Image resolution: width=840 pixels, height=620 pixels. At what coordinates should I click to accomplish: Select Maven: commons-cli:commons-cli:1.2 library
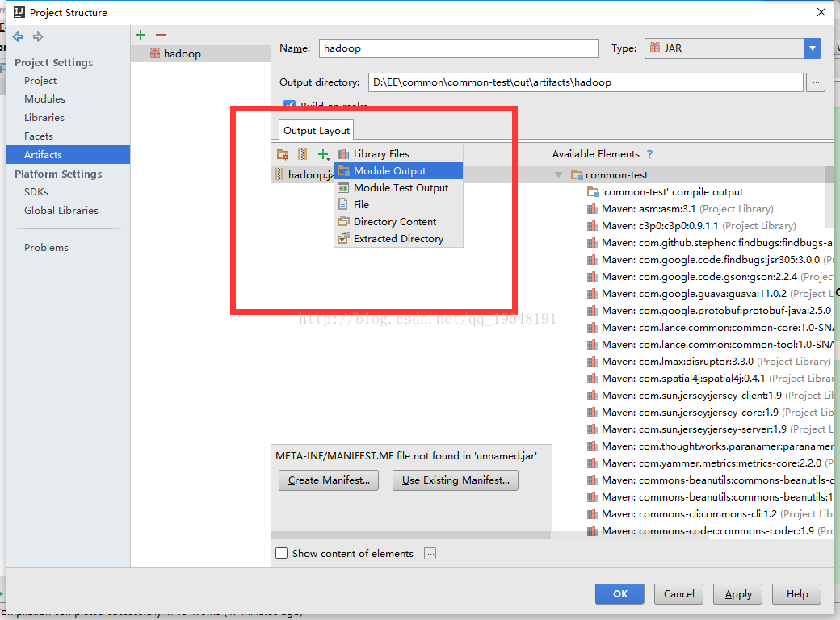710,514
